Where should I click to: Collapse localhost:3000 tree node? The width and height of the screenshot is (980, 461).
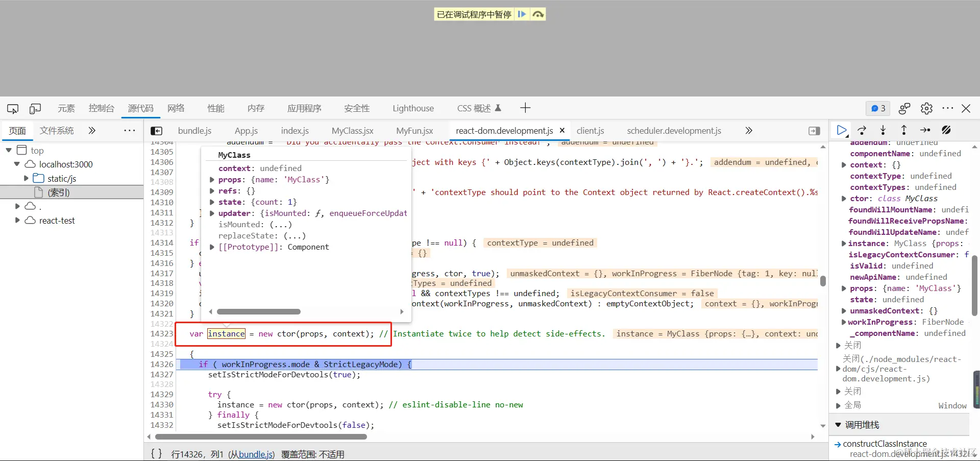pos(17,164)
